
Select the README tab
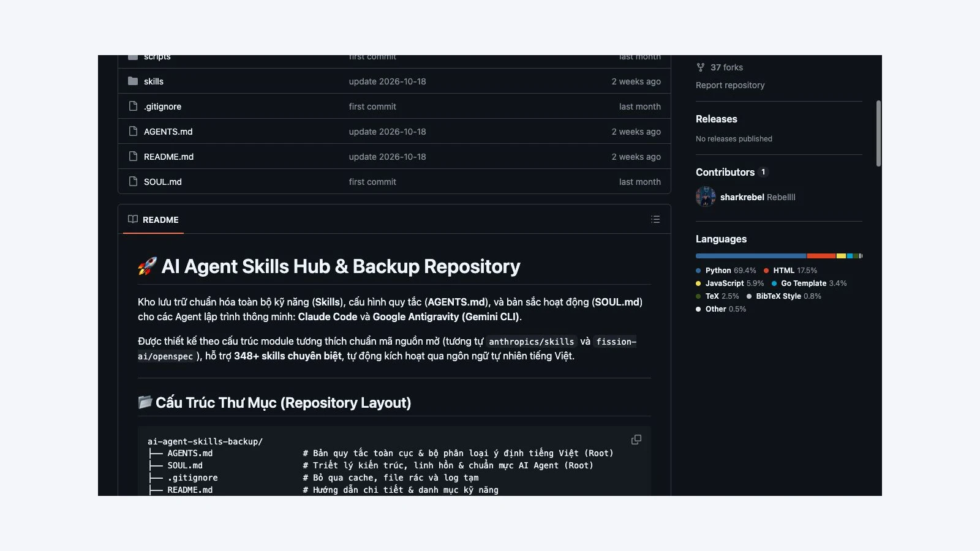153,220
